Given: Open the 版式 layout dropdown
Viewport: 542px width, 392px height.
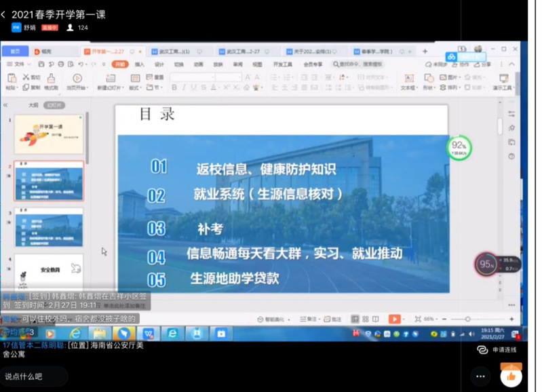Looking at the screenshot, I should click(x=135, y=87).
